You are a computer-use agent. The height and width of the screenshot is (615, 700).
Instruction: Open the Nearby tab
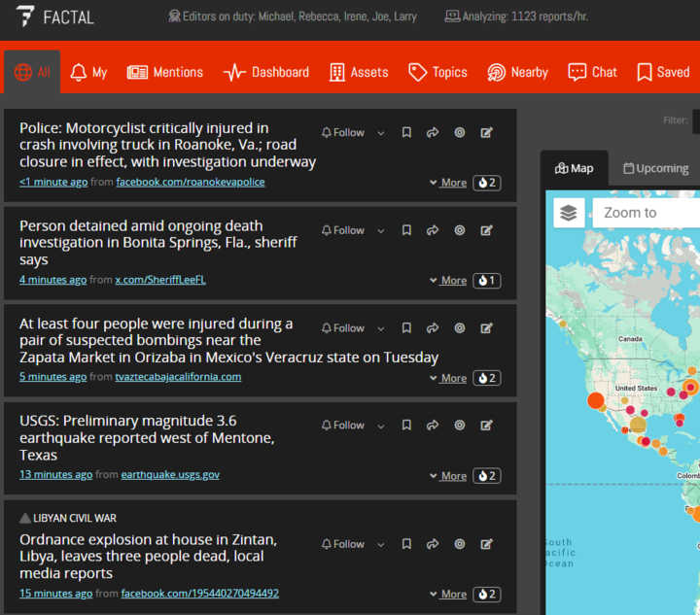click(517, 72)
